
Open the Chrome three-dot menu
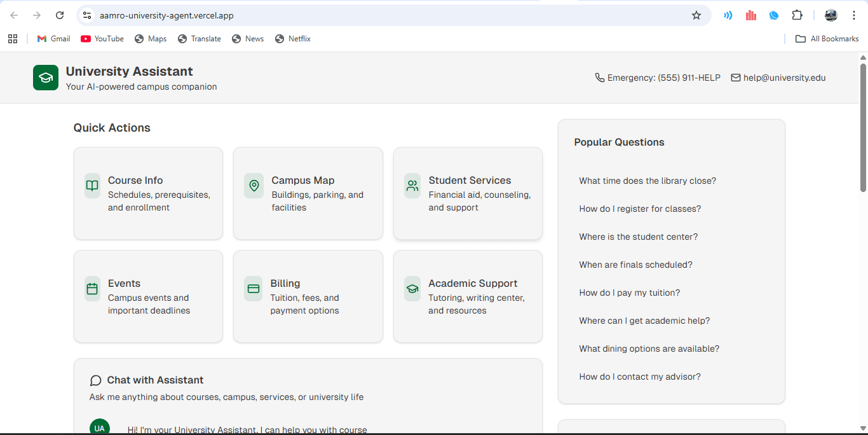pyautogui.click(x=854, y=15)
